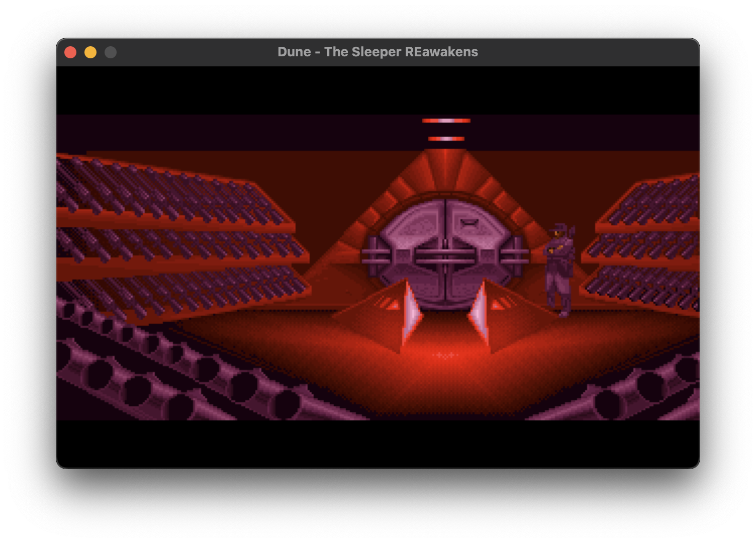
Task: Select the right silver blade spike
Action: 479,313
